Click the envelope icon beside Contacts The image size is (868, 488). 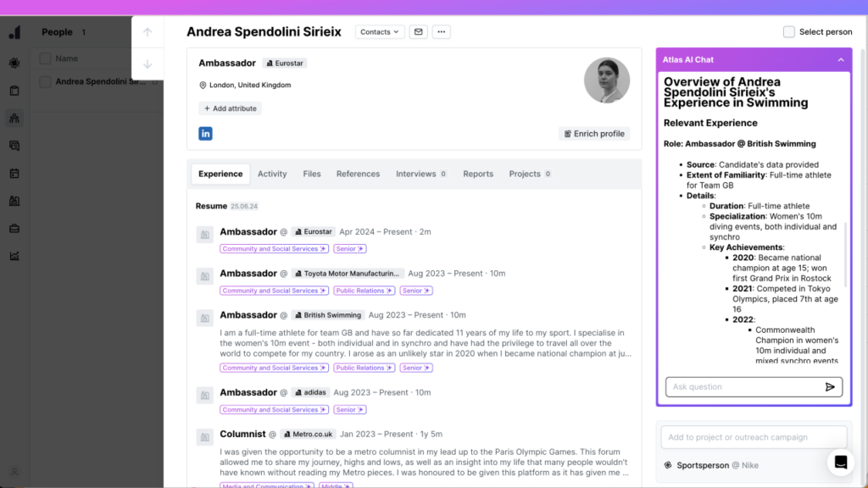pyautogui.click(x=418, y=31)
